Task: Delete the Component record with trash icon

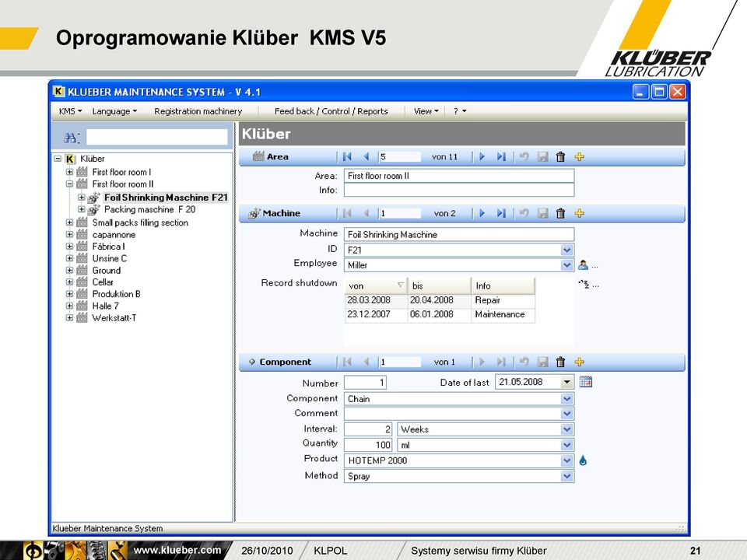Action: tap(561, 362)
